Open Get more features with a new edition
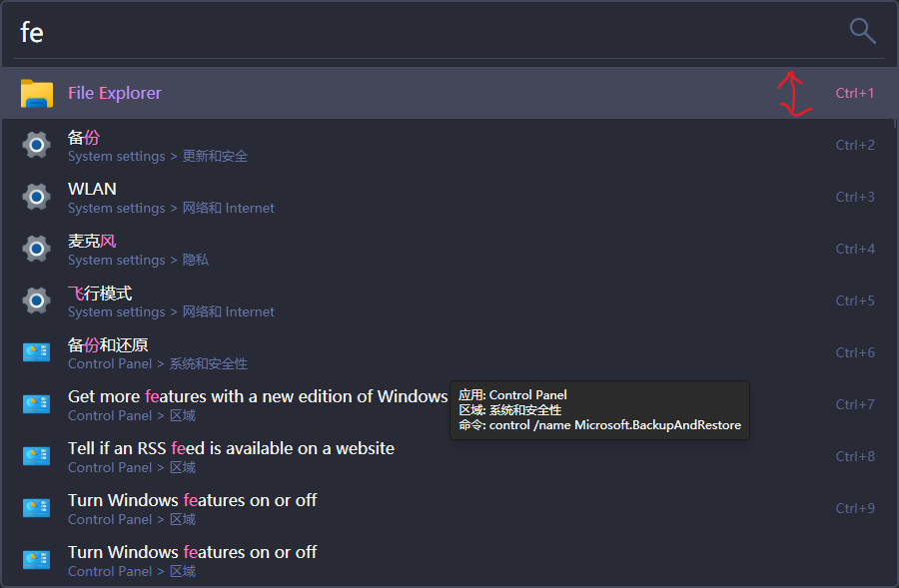The image size is (899, 588). (x=448, y=404)
